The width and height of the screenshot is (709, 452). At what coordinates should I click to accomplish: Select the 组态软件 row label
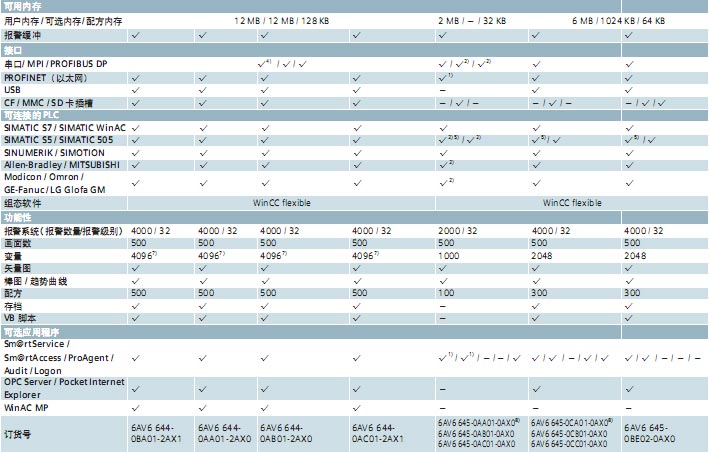pyautogui.click(x=22, y=203)
